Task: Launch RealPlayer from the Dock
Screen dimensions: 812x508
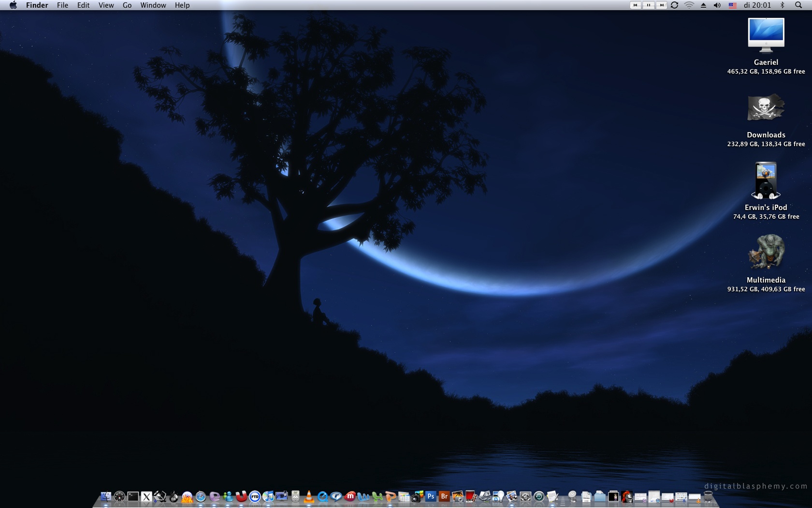Action: coord(336,496)
